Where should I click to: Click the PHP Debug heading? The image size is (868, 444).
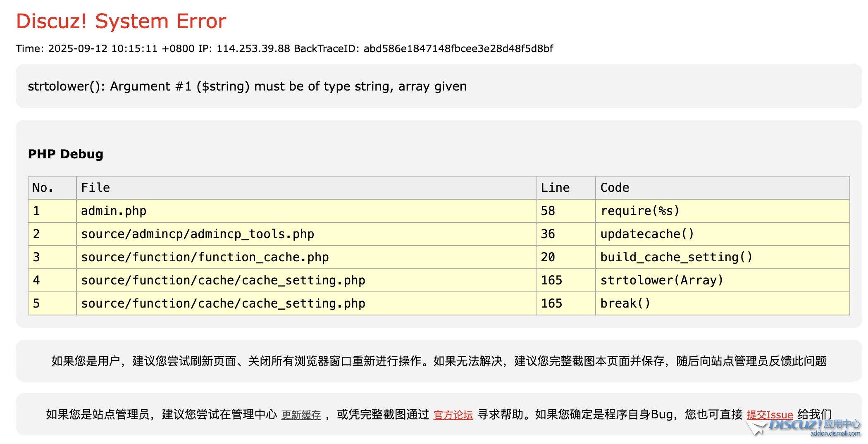click(x=66, y=154)
